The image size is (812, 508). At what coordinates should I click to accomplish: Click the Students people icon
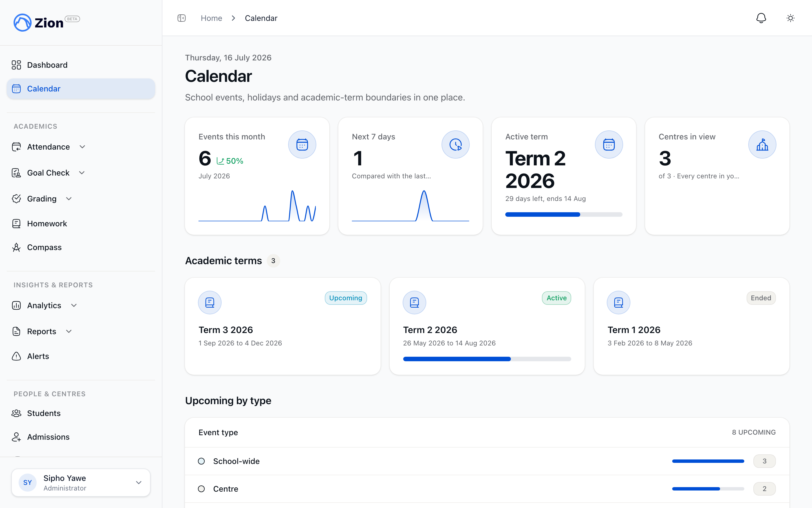click(16, 413)
